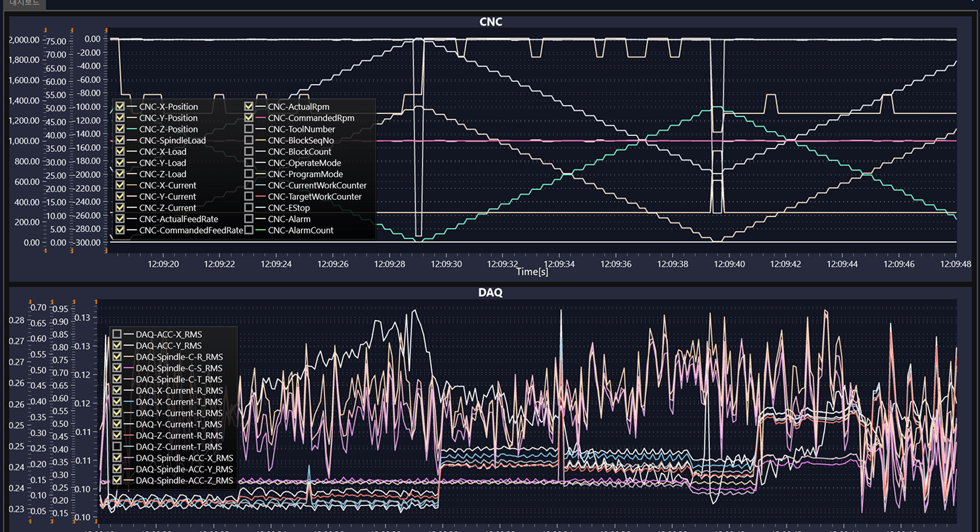This screenshot has width=980, height=532.
Task: Turn on the CNC-BlockCount checkbox
Action: click(249, 152)
